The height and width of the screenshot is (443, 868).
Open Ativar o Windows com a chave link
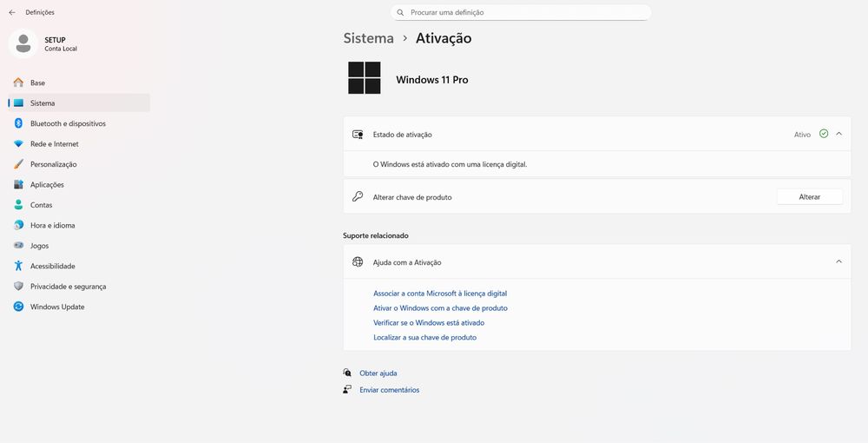coord(440,307)
